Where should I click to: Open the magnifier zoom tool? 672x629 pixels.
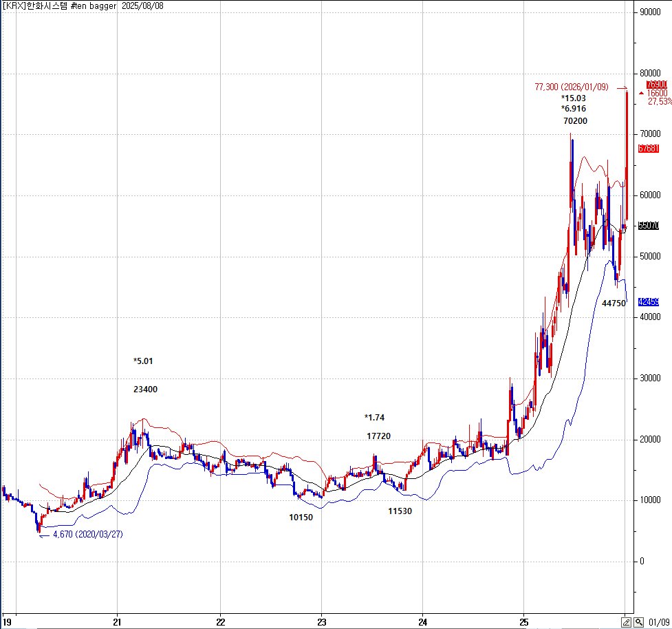coord(639,622)
